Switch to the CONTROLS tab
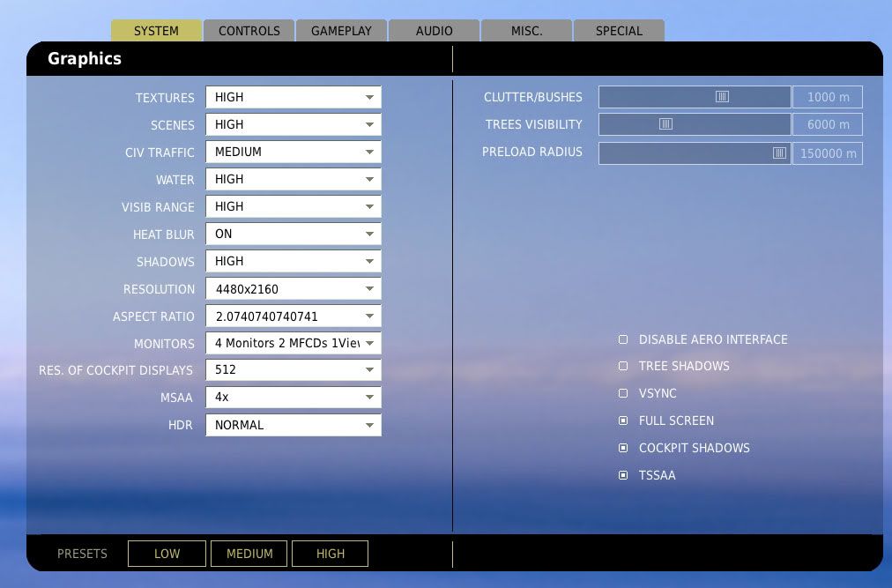 point(249,31)
